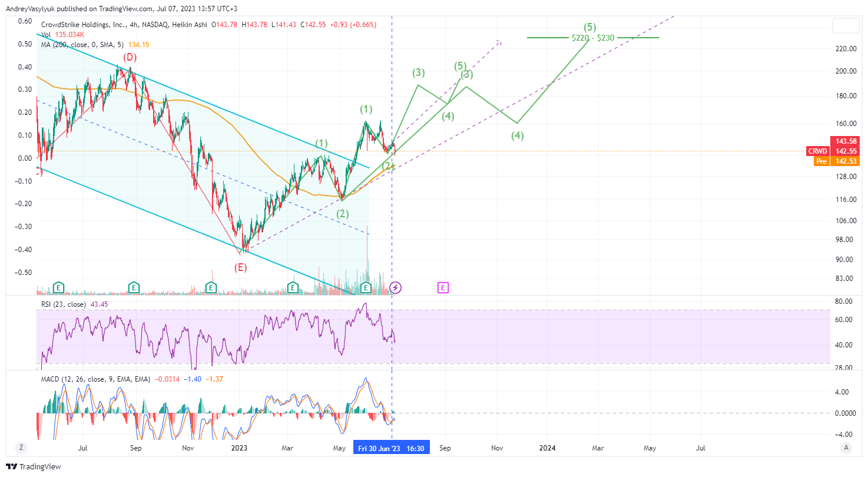Click the RSI 43.45 reading
868x477 pixels.
coord(99,304)
